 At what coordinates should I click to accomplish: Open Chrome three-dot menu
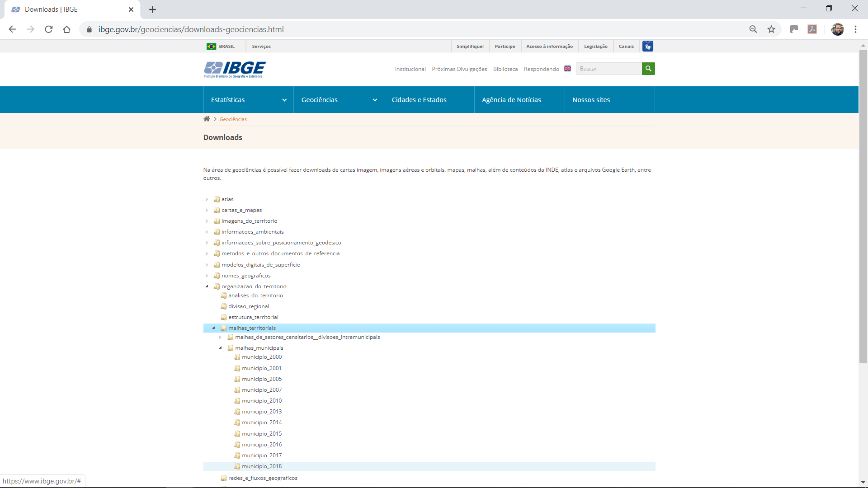click(855, 29)
